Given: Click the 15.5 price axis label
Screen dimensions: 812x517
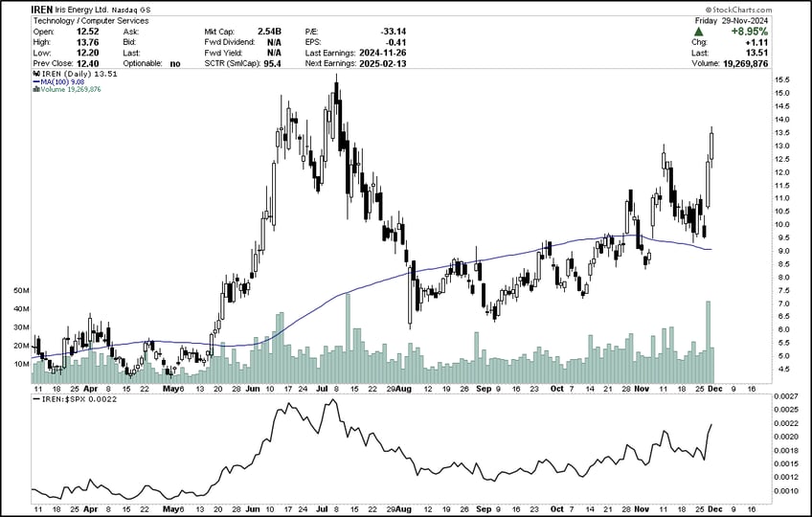Looking at the screenshot, I should tap(781, 79).
